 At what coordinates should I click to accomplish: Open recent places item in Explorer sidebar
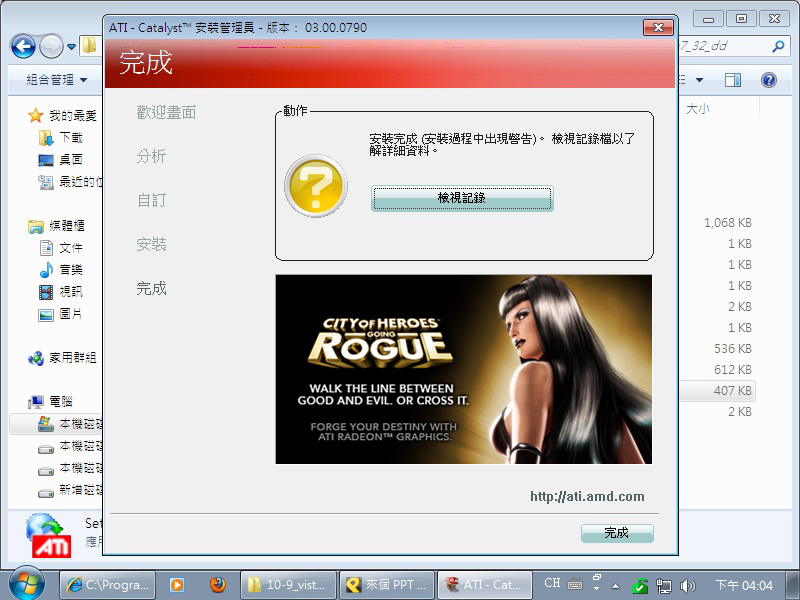70,182
